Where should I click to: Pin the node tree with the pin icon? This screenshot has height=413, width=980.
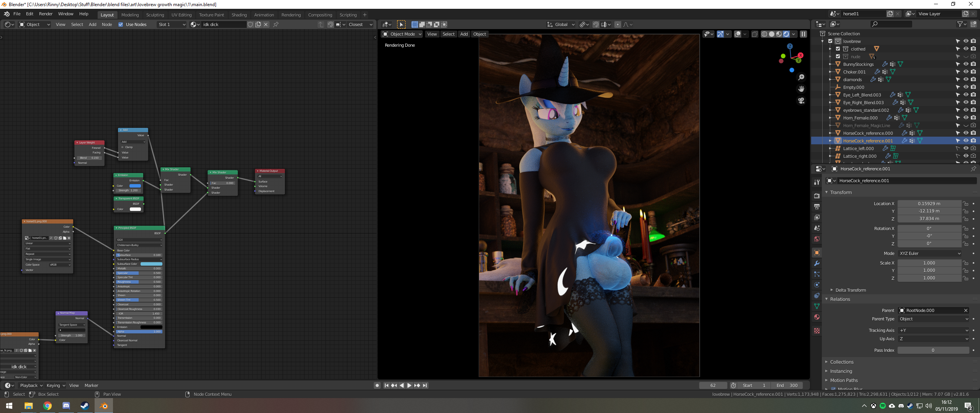[276, 24]
